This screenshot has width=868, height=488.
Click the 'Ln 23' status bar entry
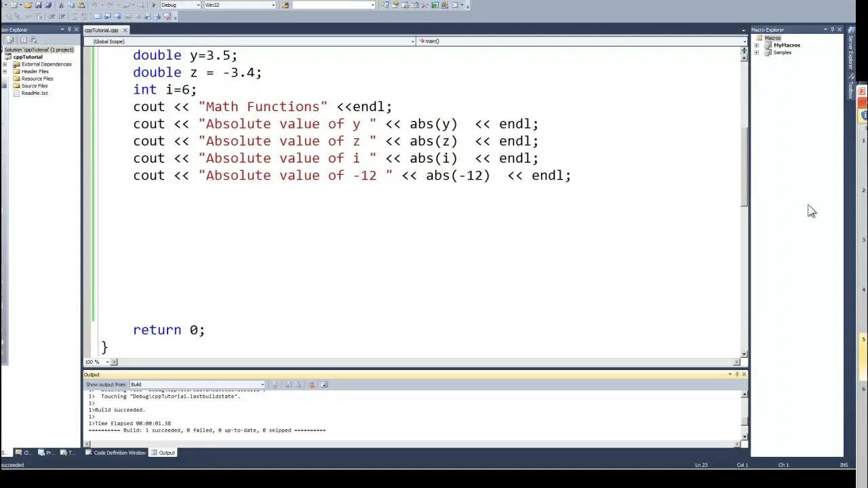701,465
